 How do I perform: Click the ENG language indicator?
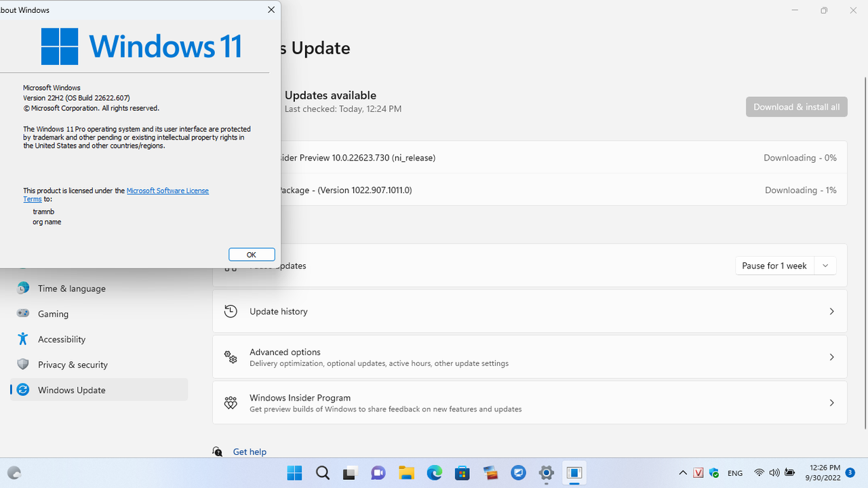tap(735, 473)
